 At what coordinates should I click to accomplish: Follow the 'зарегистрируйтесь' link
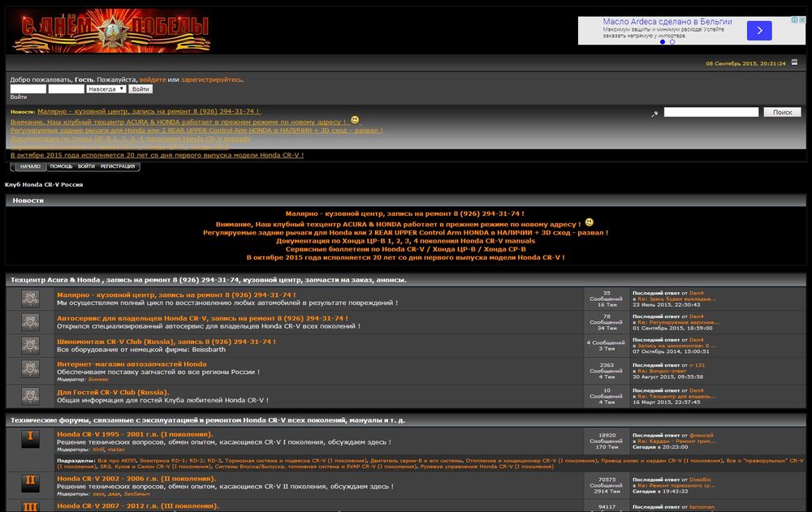pyautogui.click(x=211, y=80)
